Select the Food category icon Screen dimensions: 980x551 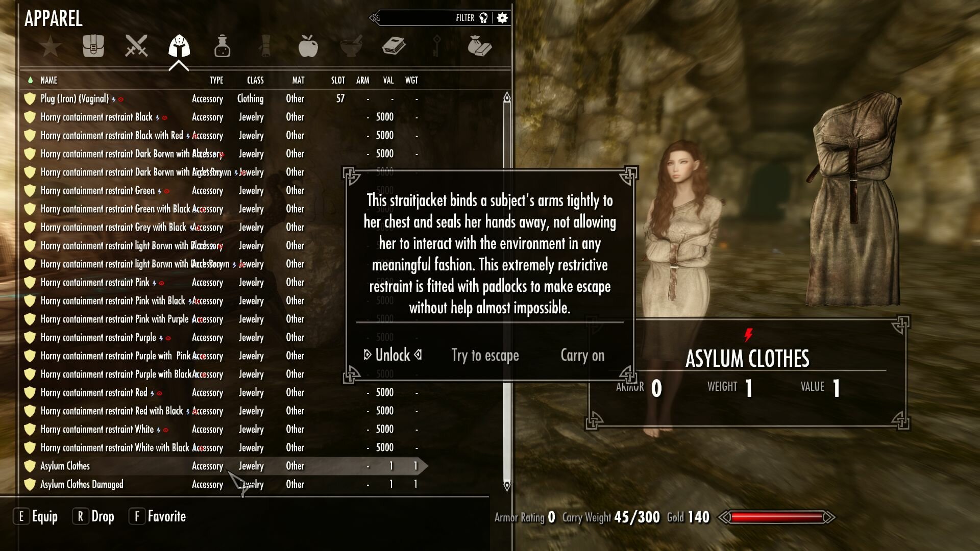(308, 46)
